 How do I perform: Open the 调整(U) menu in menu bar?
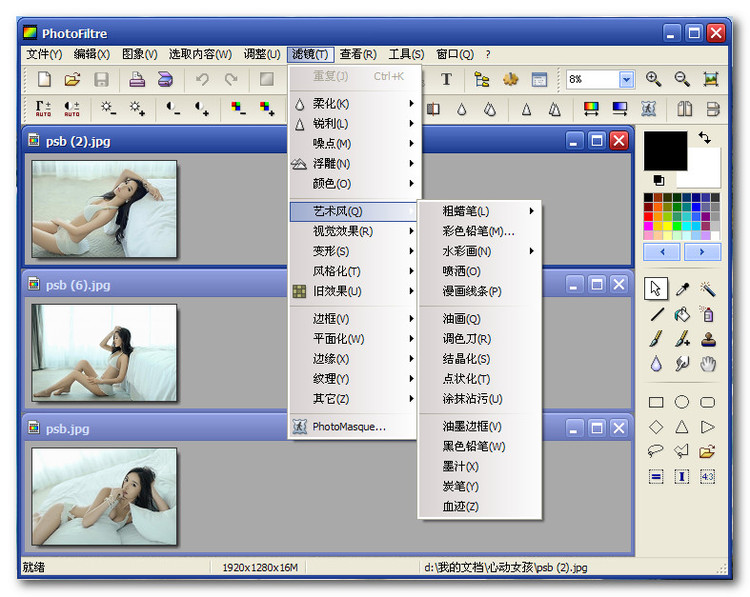point(262,54)
